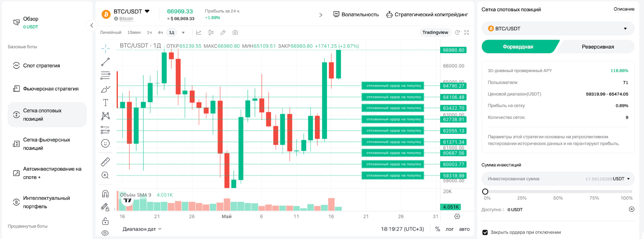Switch to the Форвардная grid tab
The height and width of the screenshot is (239, 644).
[518, 47]
